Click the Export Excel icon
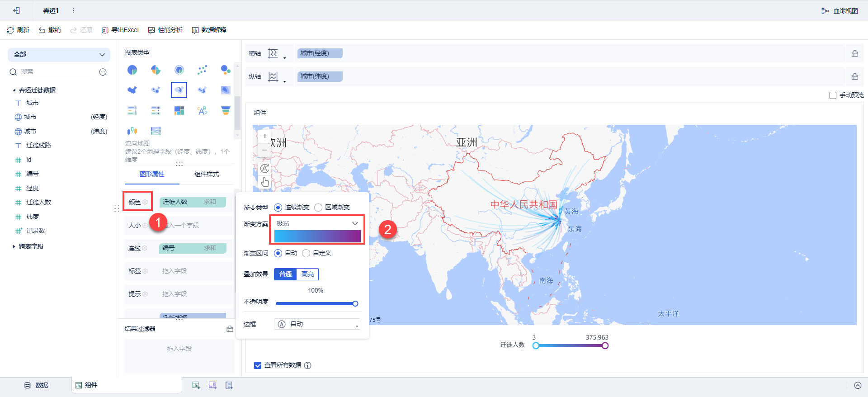Screen dimensions: 868x397 click(105, 30)
